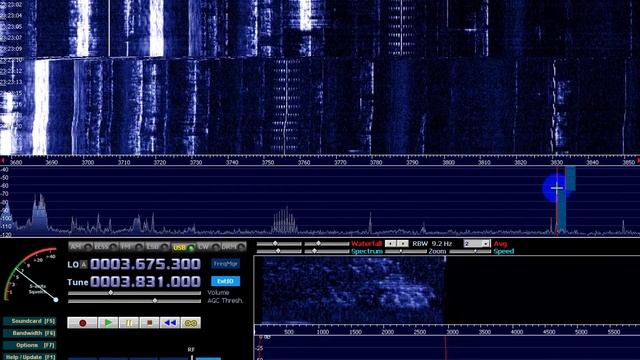Viewport: 640px width, 360px height.
Task: Select ECSS demodulation mode
Action: tap(106, 247)
